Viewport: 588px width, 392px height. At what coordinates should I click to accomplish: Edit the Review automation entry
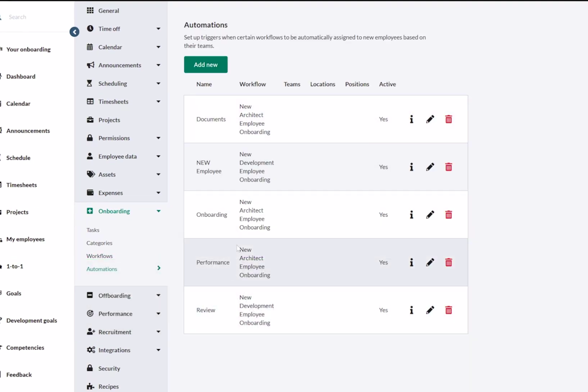point(430,310)
